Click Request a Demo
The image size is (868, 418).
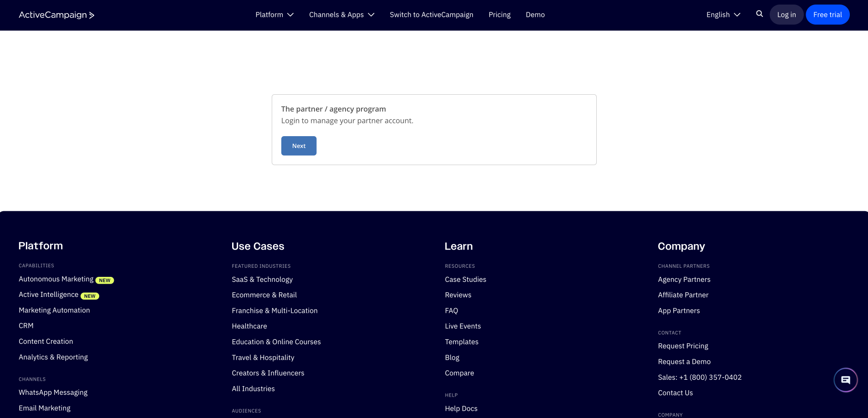pyautogui.click(x=685, y=362)
